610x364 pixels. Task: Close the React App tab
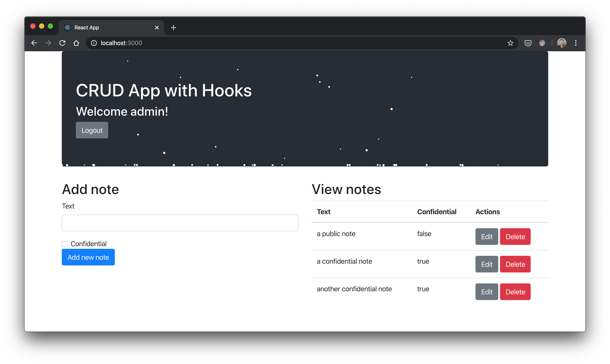(x=157, y=27)
